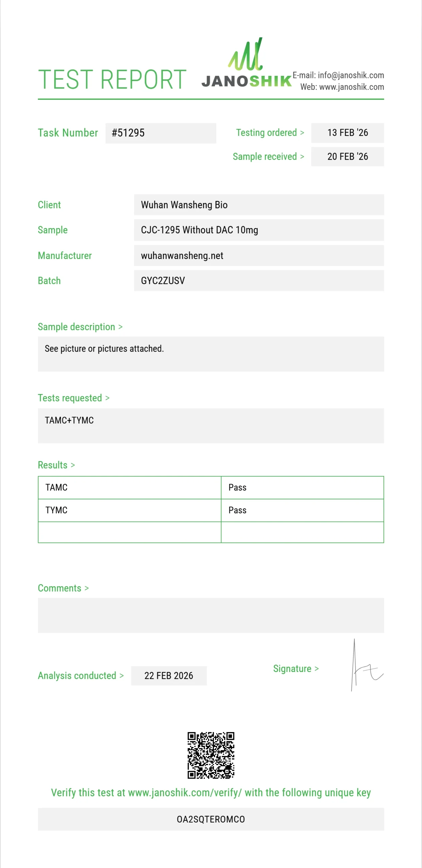Click the QR code image
422x868 pixels.
tap(211, 755)
